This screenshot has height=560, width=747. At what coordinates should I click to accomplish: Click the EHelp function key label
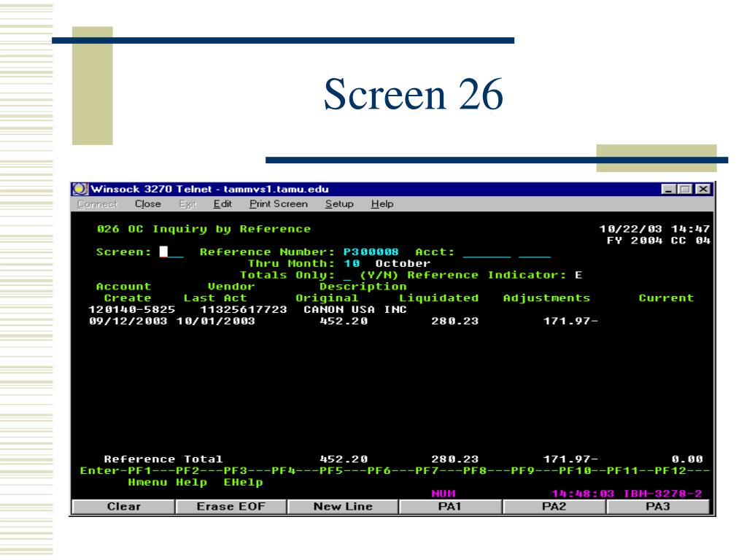(x=243, y=483)
